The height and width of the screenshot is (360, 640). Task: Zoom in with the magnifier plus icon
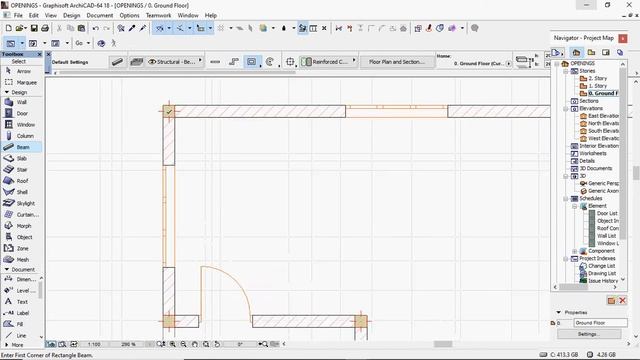173,344
